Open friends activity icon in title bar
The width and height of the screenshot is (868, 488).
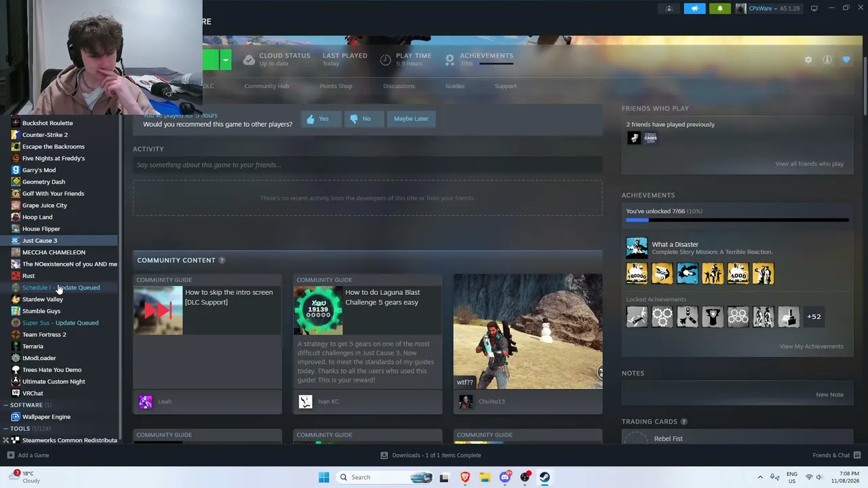pos(669,8)
